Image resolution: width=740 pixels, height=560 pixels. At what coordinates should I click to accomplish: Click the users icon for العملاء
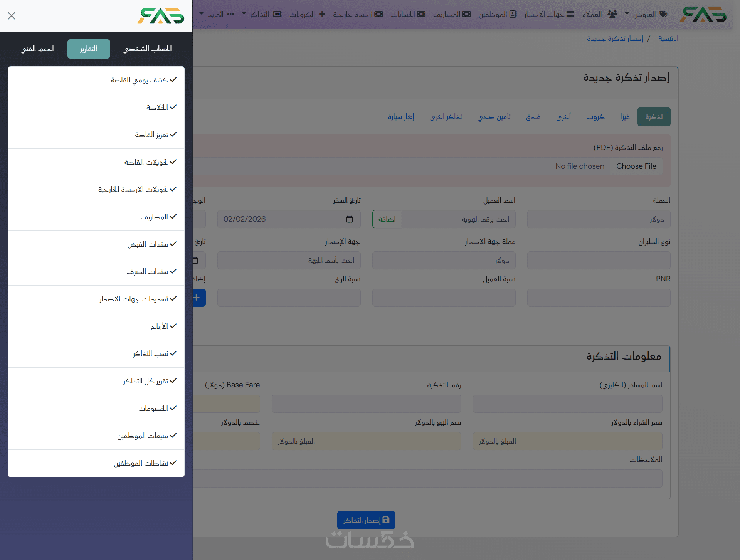[612, 14]
